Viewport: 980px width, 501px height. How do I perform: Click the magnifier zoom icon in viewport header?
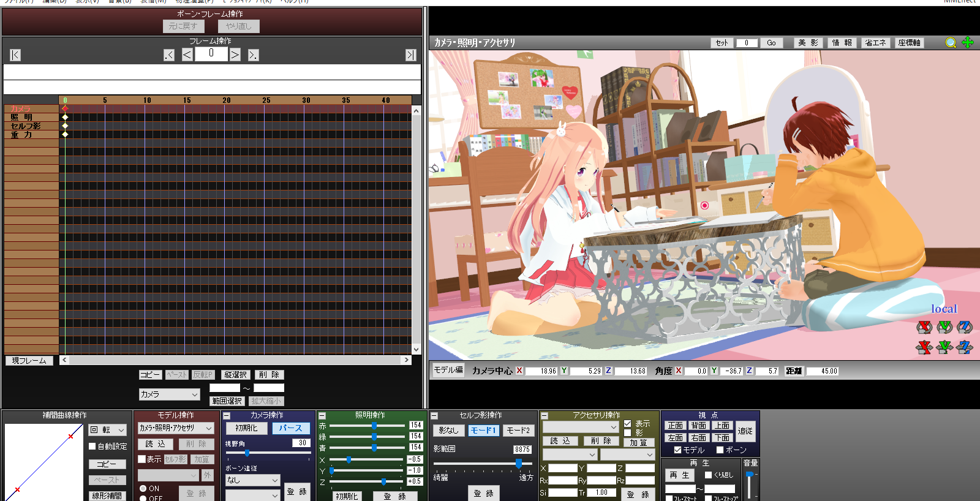click(951, 43)
